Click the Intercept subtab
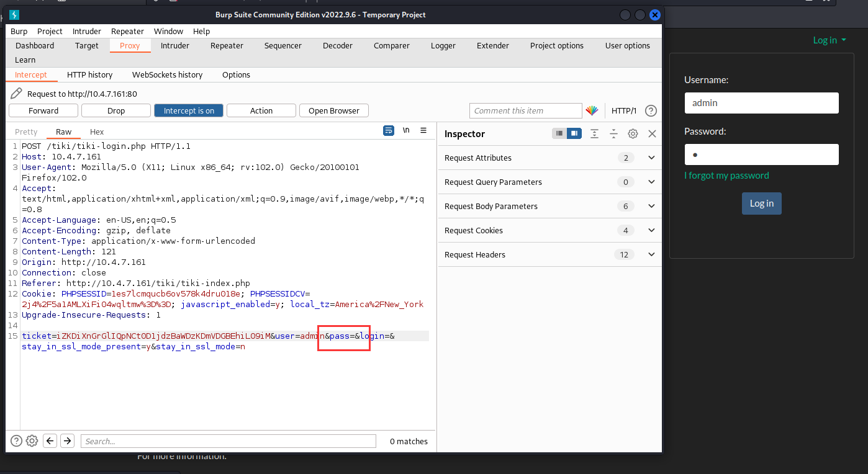The height and width of the screenshot is (474, 868). click(31, 74)
